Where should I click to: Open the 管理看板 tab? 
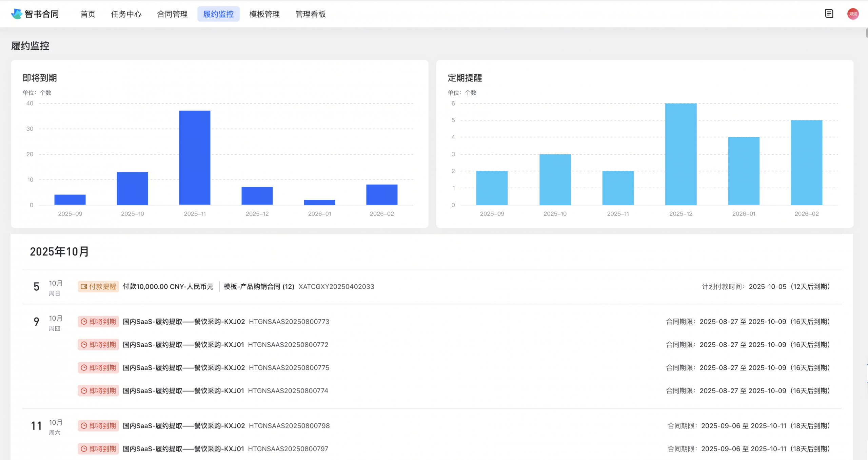tap(310, 14)
